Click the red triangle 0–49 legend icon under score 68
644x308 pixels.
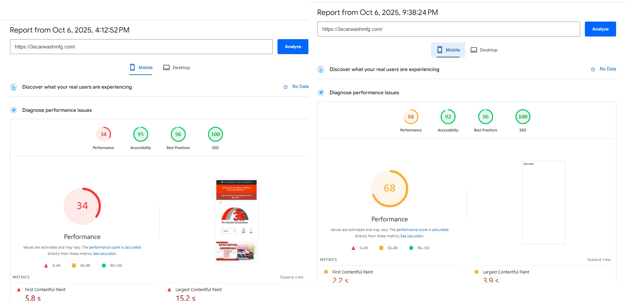coord(353,248)
